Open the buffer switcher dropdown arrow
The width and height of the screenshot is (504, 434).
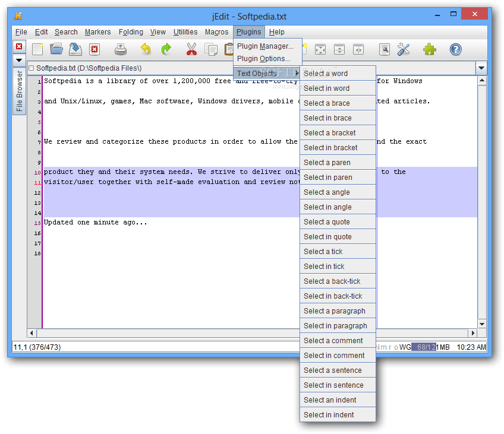coord(481,68)
